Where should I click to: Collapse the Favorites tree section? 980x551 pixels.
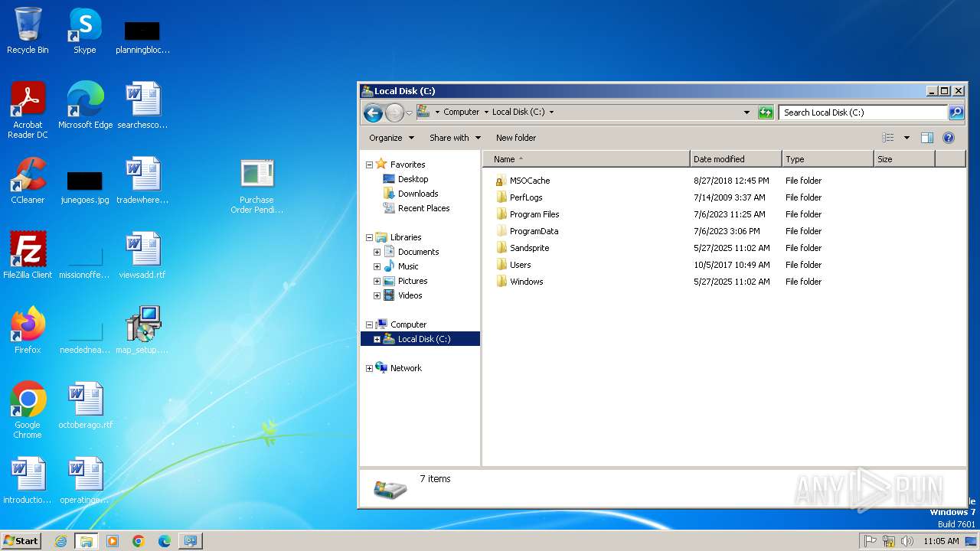(x=369, y=165)
